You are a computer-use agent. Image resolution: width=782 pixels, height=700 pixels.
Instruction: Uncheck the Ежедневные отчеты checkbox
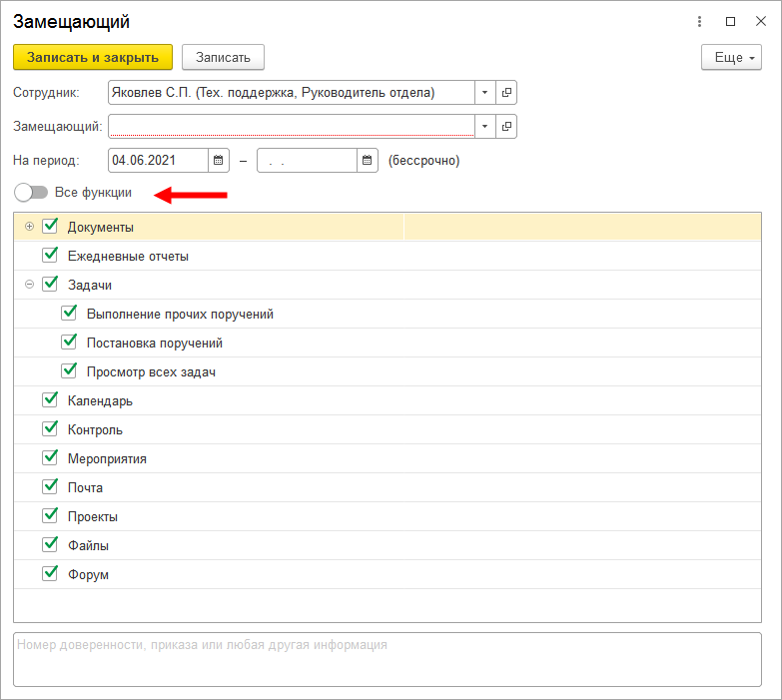coord(51,256)
